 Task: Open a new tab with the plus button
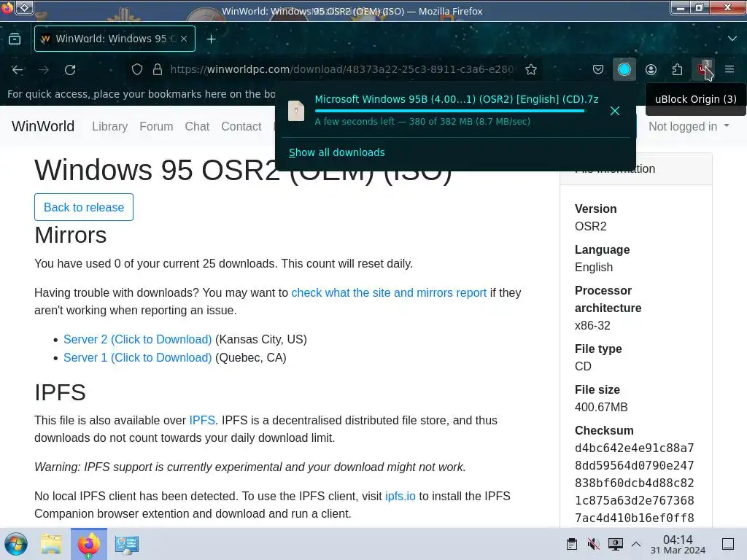[211, 39]
